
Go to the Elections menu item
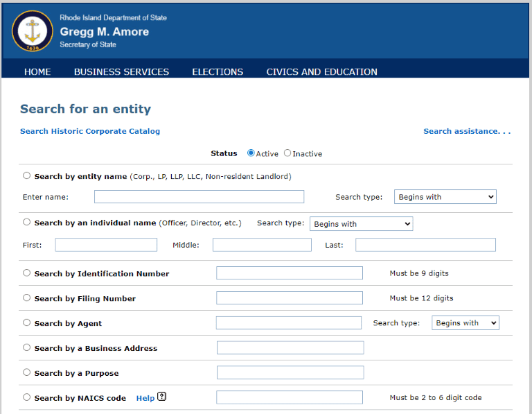(218, 71)
